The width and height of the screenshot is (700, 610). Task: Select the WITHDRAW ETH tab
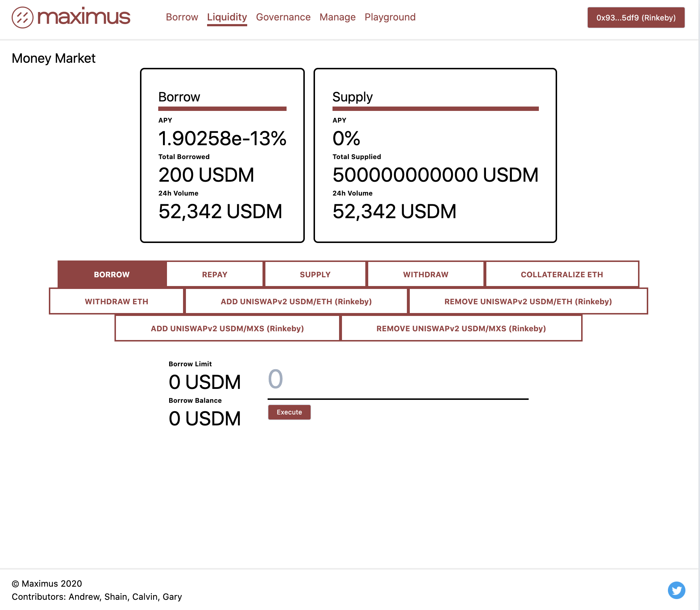pos(116,301)
